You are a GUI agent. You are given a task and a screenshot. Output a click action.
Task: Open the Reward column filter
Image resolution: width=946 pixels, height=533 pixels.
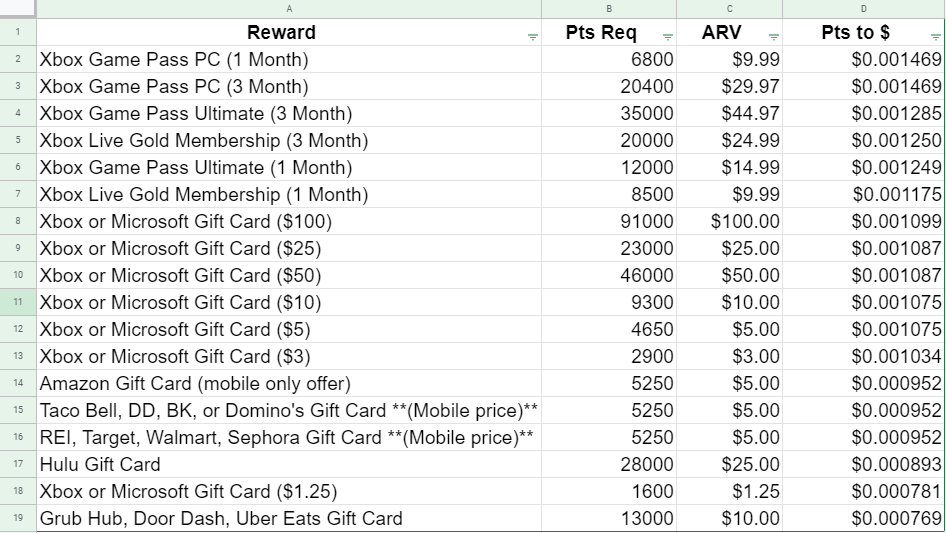point(532,37)
